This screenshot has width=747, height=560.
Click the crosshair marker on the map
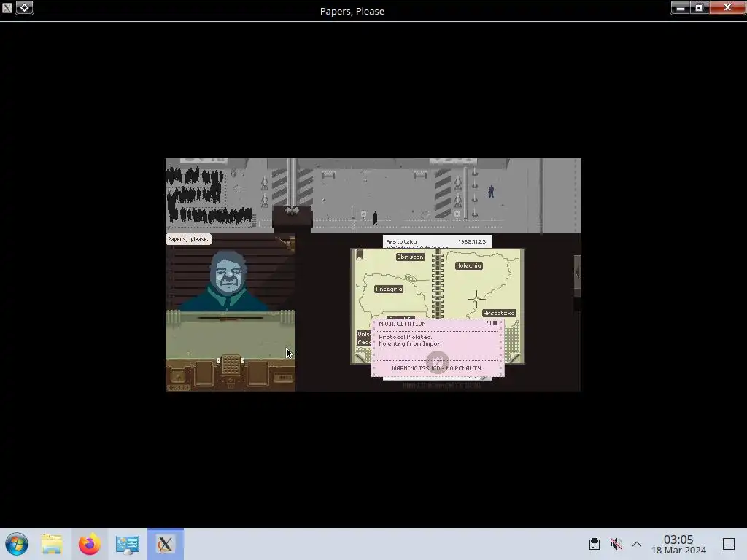[x=476, y=298]
